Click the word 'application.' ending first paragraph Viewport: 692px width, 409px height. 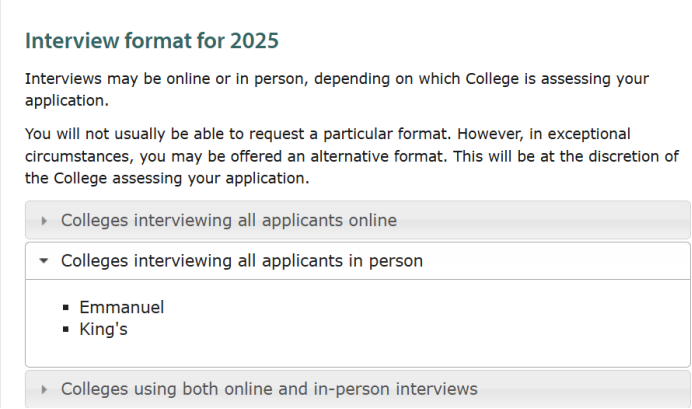pyautogui.click(x=66, y=100)
